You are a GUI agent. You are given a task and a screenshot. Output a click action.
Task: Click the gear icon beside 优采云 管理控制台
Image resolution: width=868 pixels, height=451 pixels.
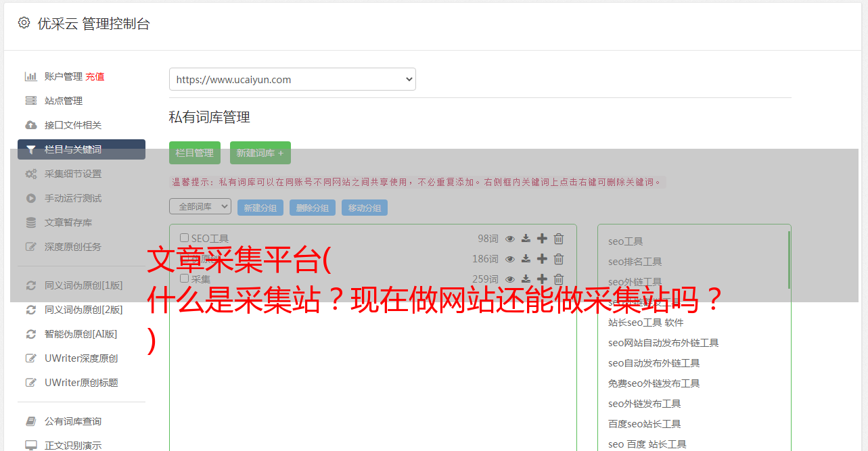(x=24, y=23)
